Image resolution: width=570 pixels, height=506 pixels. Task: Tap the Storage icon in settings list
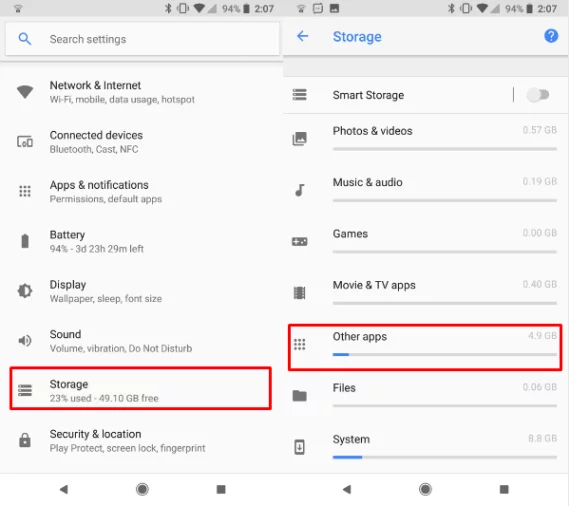25,390
